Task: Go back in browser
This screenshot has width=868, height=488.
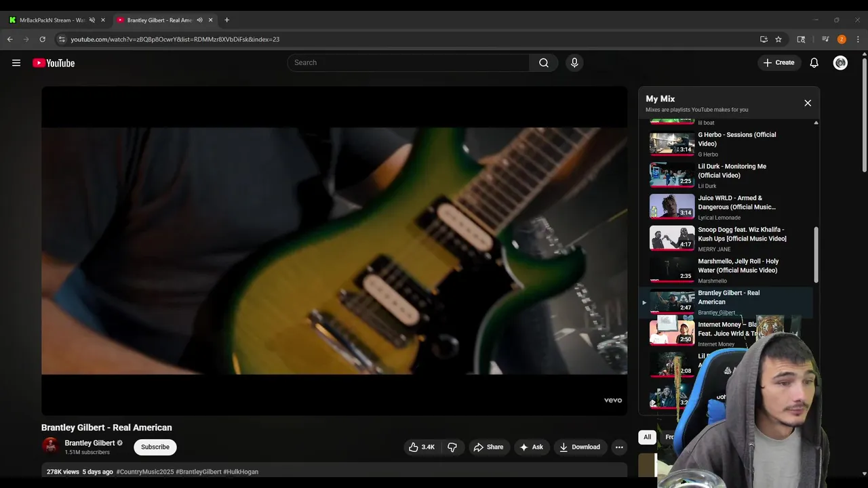Action: pos(10,39)
